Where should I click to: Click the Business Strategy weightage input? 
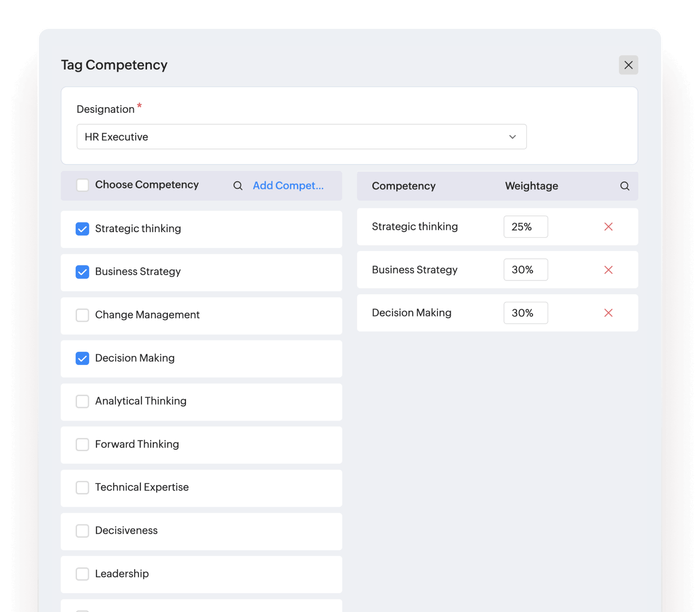click(525, 270)
